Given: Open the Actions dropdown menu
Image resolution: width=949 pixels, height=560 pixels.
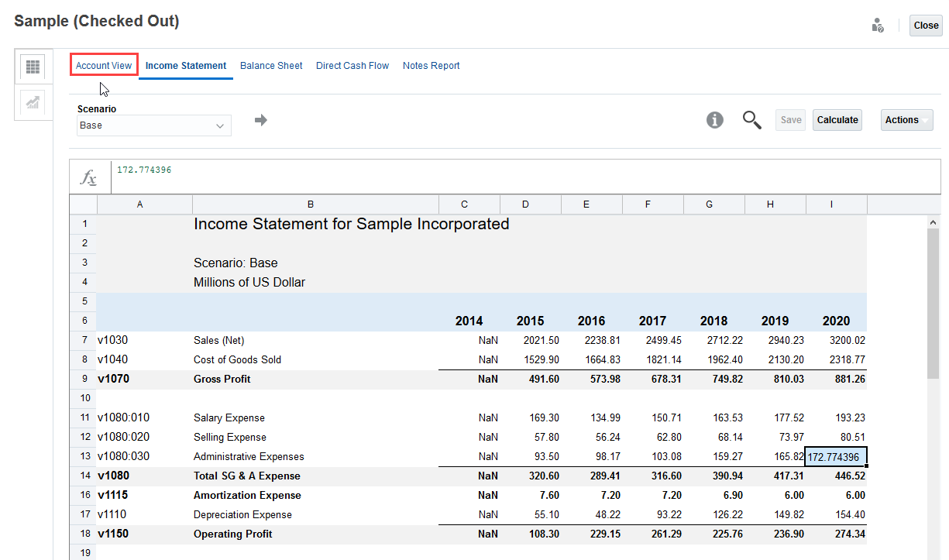Looking at the screenshot, I should click(902, 119).
